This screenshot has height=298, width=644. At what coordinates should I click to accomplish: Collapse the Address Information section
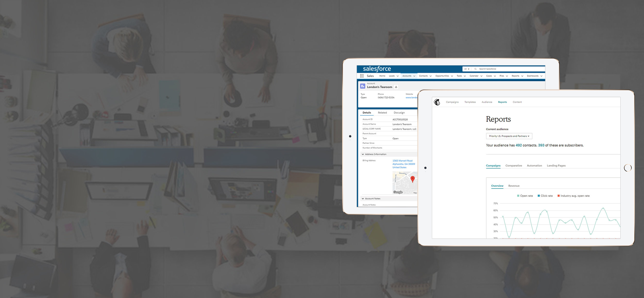(363, 154)
